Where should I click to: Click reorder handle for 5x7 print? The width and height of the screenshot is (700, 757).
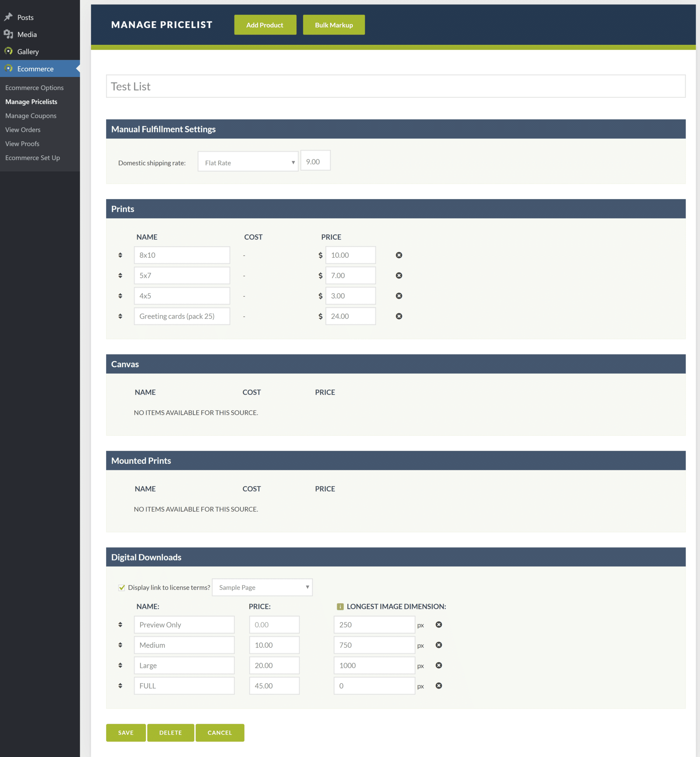[120, 276]
